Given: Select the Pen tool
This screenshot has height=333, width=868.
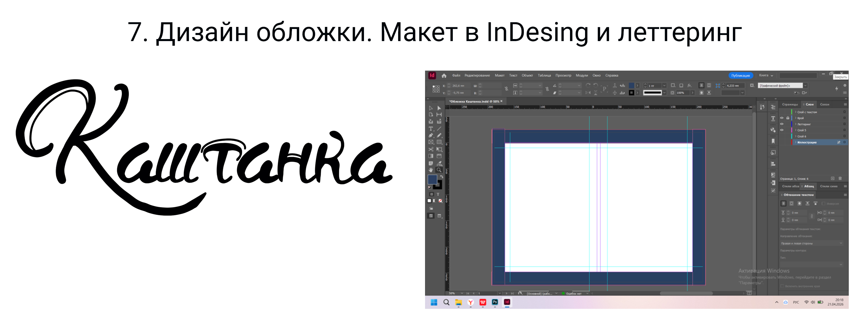Looking at the screenshot, I should tap(431, 135).
